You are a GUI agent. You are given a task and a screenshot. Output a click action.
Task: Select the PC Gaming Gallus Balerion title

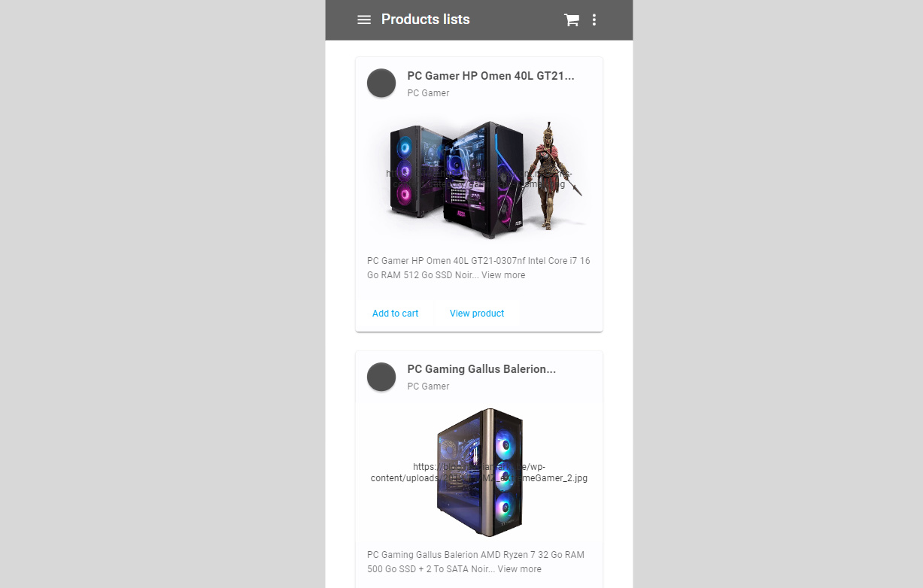[481, 369]
